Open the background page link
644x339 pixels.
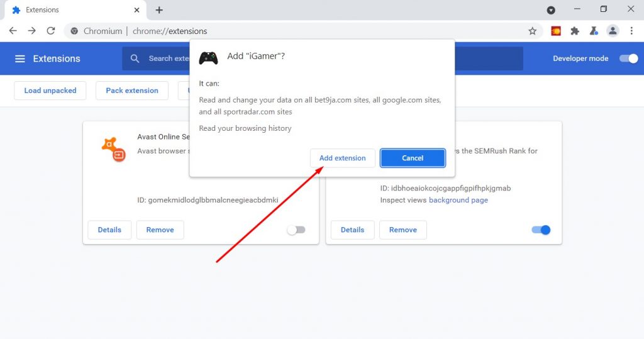(458, 200)
